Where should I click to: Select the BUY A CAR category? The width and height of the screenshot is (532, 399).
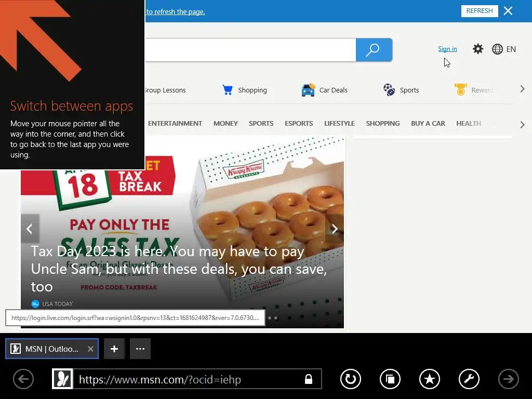(428, 124)
